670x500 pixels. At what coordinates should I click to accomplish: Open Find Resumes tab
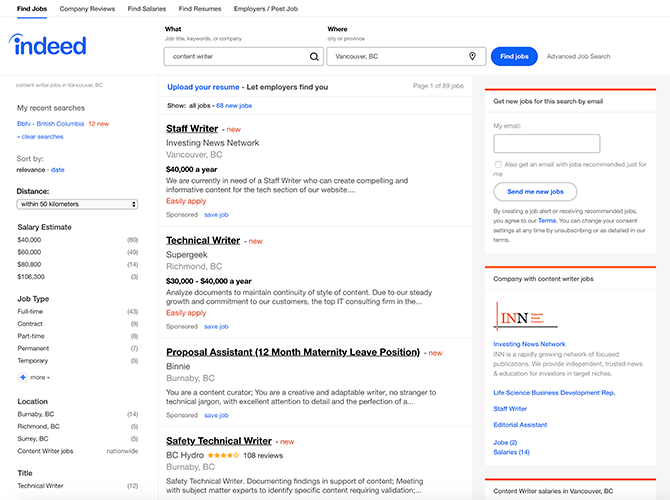[200, 9]
